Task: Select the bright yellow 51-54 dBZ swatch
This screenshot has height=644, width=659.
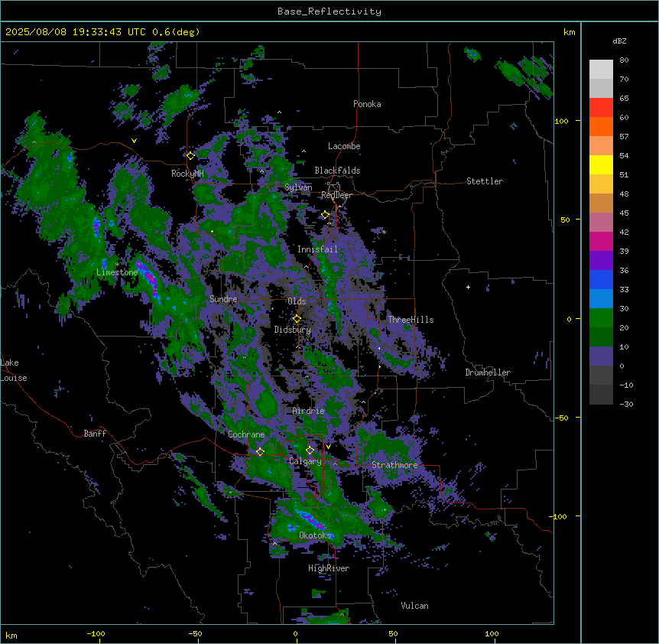Action: [601, 164]
